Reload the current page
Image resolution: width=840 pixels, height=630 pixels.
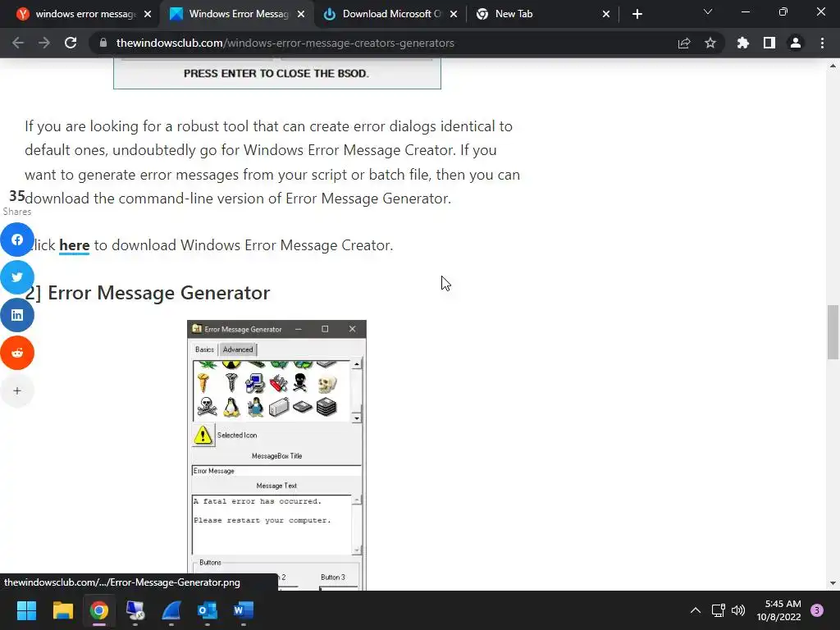click(71, 43)
